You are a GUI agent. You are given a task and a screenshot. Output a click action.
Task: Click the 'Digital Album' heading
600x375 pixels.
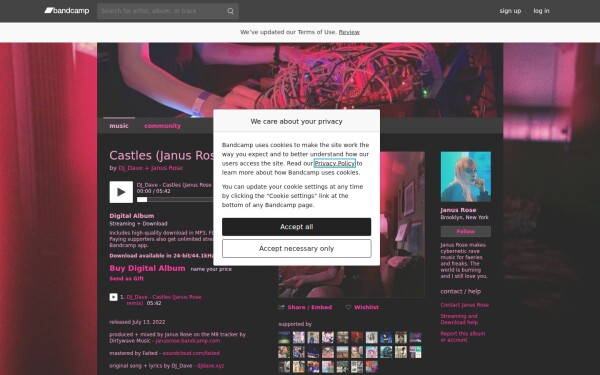(132, 216)
